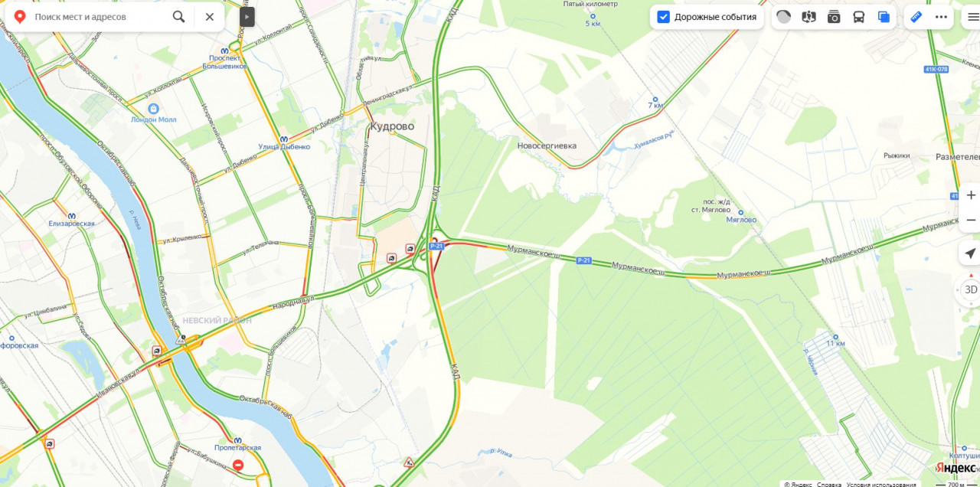Viewport: 980px width, 487px height.
Task: Open the three-dots more tools menu
Action: (941, 17)
